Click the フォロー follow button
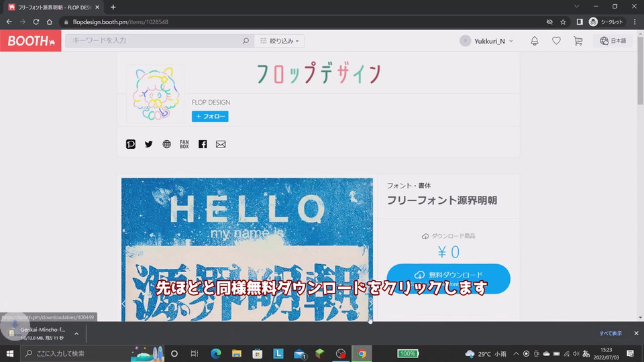The width and height of the screenshot is (644, 362). pos(210,116)
